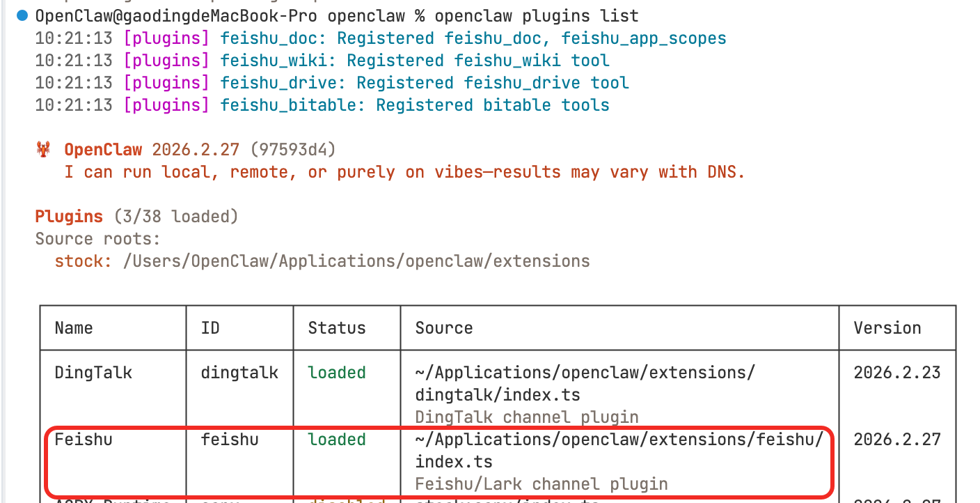Click the feishu_bitable registered log line
This screenshot has height=503, width=980.
pyautogui.click(x=322, y=105)
